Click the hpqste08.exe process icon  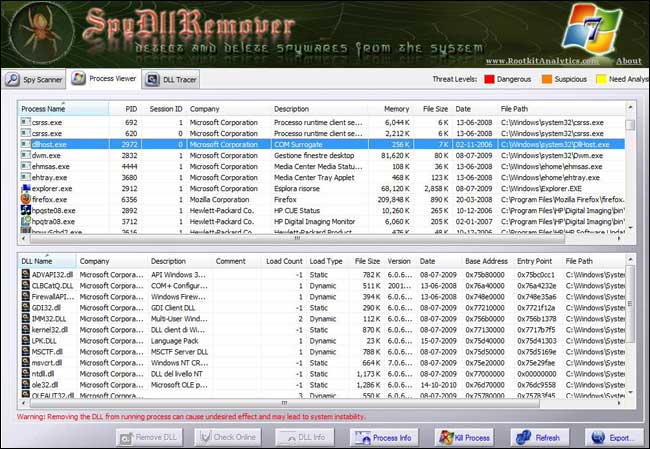pyautogui.click(x=26, y=210)
